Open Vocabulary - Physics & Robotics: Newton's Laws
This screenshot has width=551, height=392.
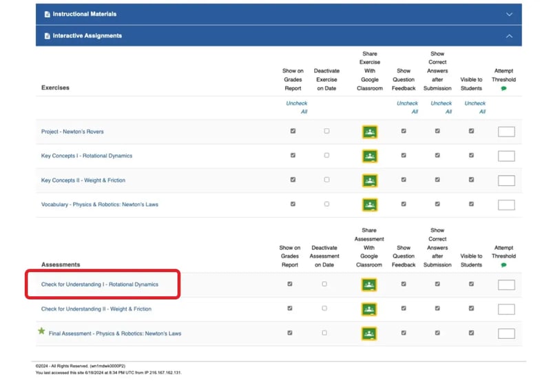(x=100, y=205)
